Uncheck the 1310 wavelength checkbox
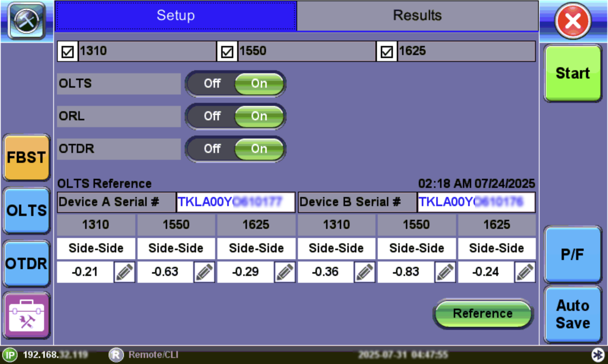608x364 pixels. click(x=68, y=52)
